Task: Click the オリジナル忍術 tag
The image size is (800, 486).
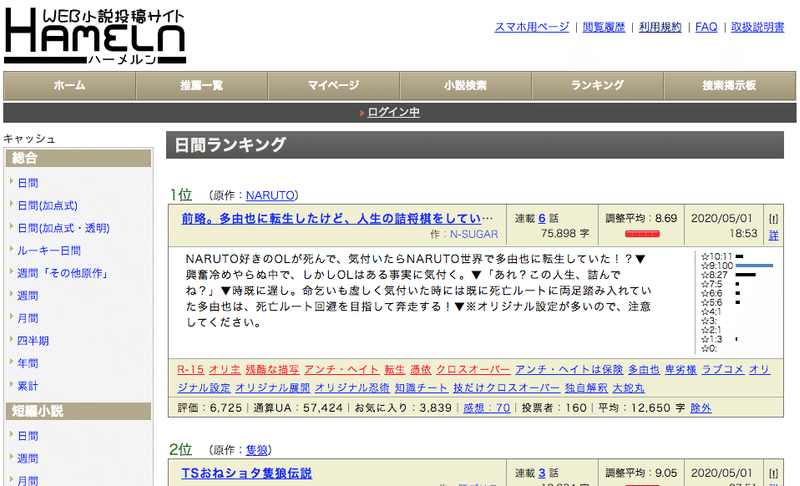Action: coord(352,388)
